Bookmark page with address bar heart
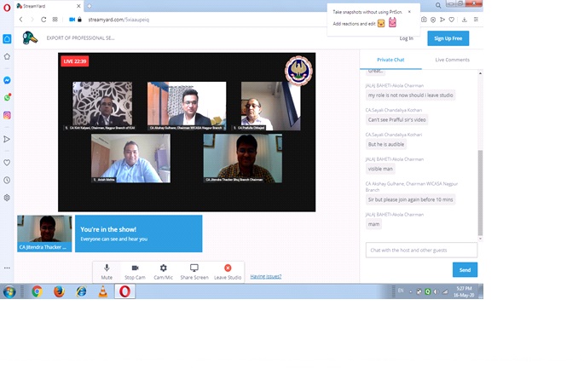584x392 pixels. pyautogui.click(x=451, y=20)
